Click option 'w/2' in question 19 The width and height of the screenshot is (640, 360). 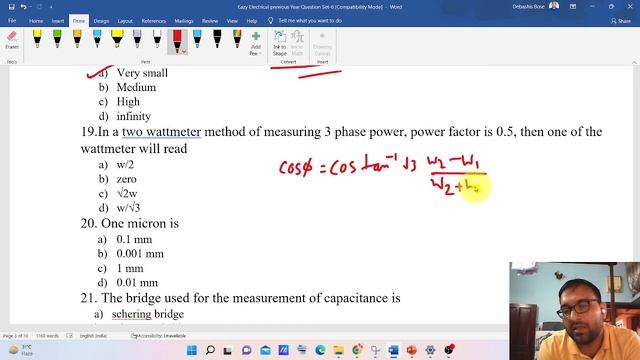pyautogui.click(x=125, y=164)
